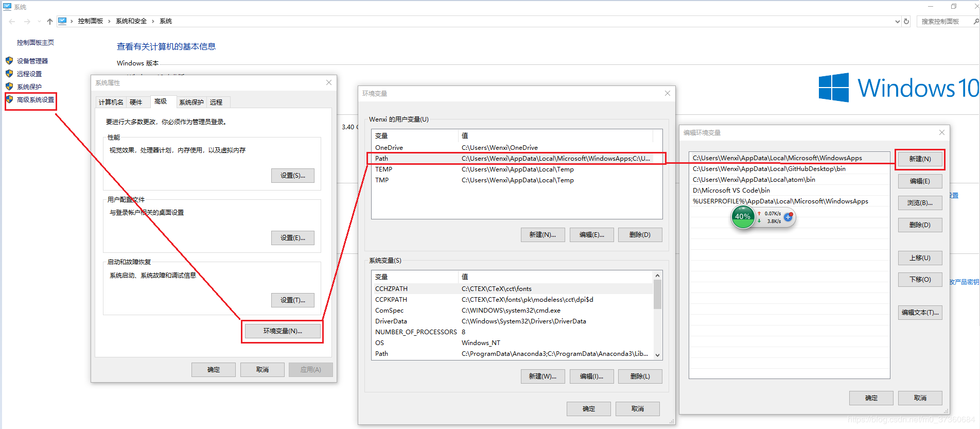Click the search magnifier icon
The image size is (980, 429).
976,22
